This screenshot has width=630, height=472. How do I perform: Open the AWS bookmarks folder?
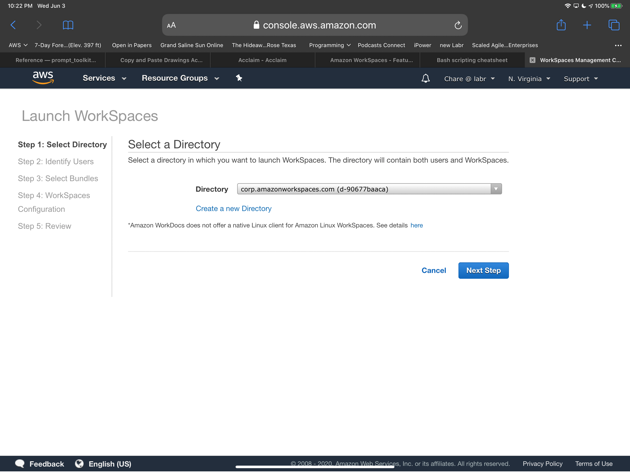pos(18,45)
